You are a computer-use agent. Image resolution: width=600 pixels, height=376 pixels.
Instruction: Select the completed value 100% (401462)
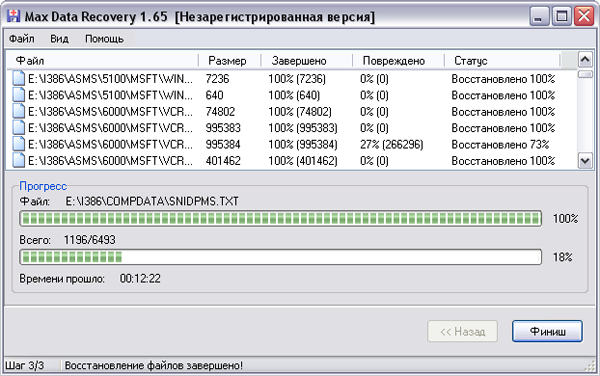click(303, 161)
